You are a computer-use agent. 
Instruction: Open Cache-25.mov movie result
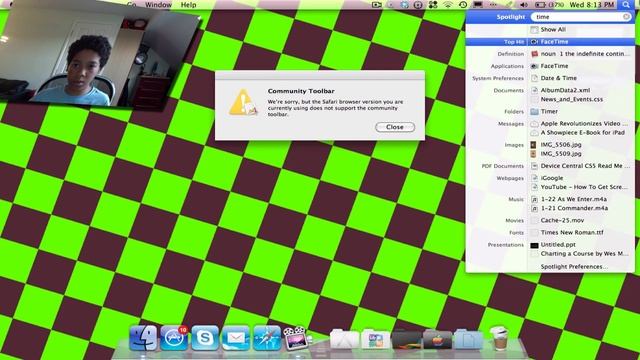(558, 220)
